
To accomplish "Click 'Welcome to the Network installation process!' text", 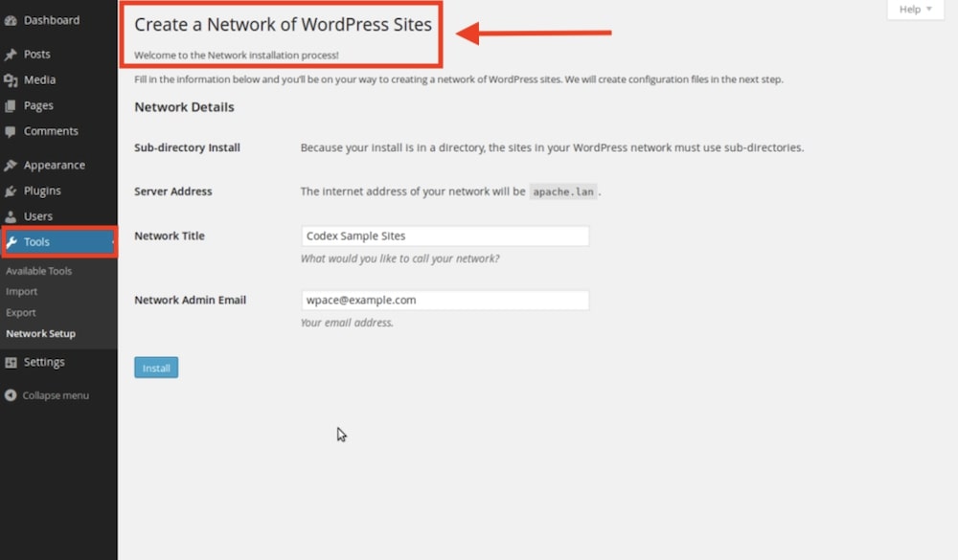I will [237, 56].
